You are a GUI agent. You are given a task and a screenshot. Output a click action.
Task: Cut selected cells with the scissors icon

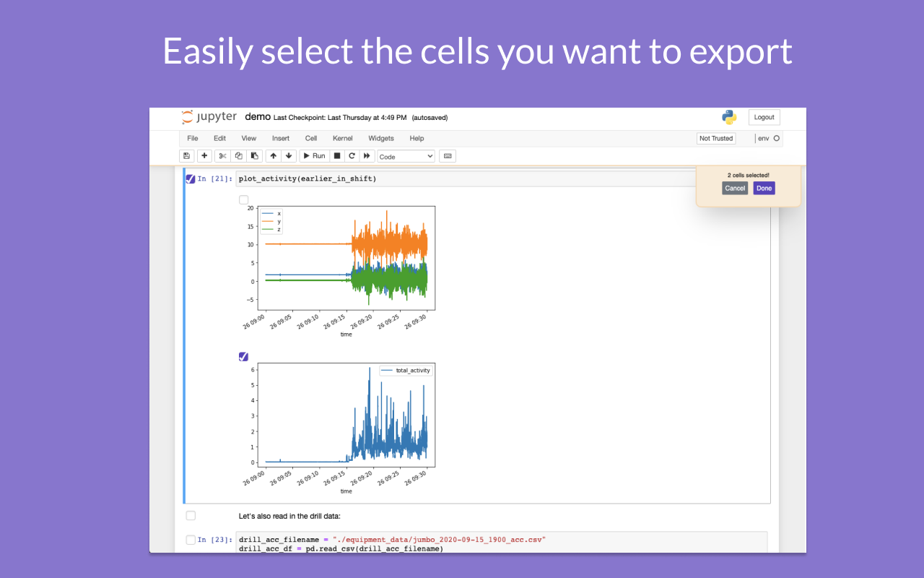click(x=222, y=156)
